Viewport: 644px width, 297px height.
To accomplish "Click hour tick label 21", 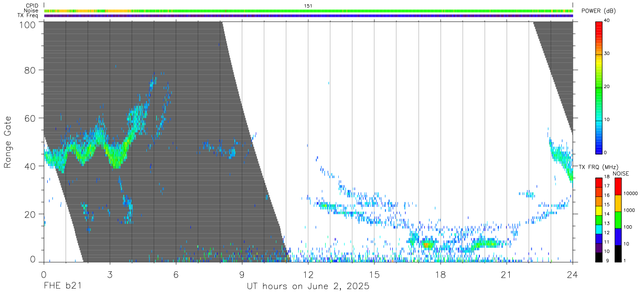I will 507,275.
